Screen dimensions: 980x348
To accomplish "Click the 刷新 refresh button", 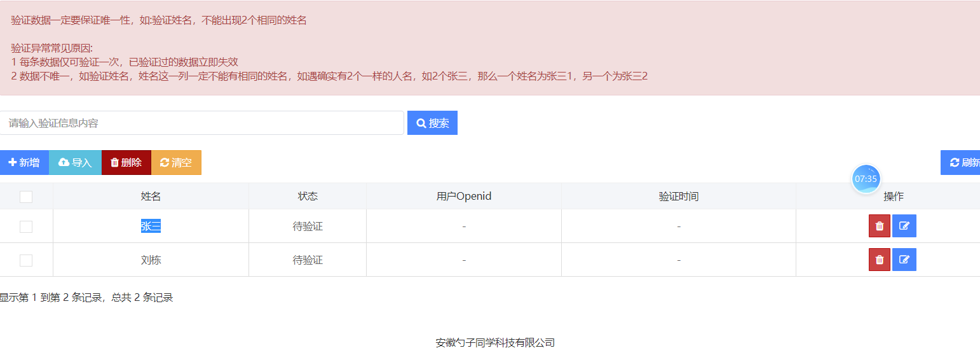I will pyautogui.click(x=960, y=162).
